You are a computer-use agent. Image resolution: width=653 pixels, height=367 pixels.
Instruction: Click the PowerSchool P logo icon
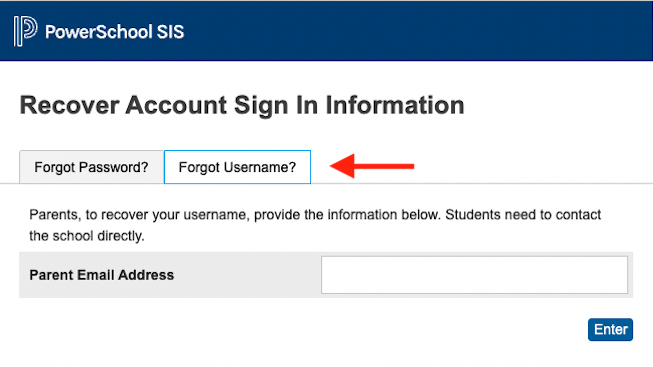point(25,31)
